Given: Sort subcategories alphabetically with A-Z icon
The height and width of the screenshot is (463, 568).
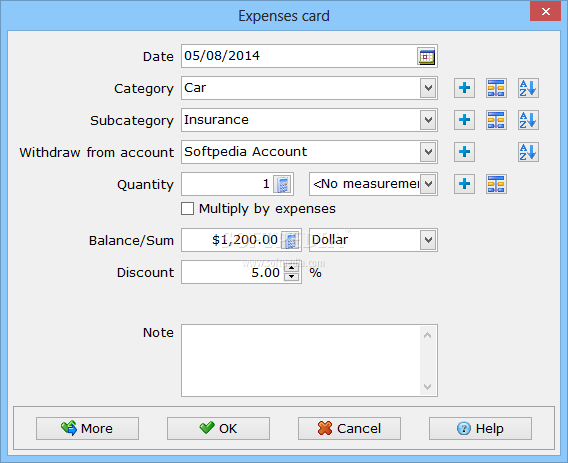Looking at the screenshot, I should (528, 120).
